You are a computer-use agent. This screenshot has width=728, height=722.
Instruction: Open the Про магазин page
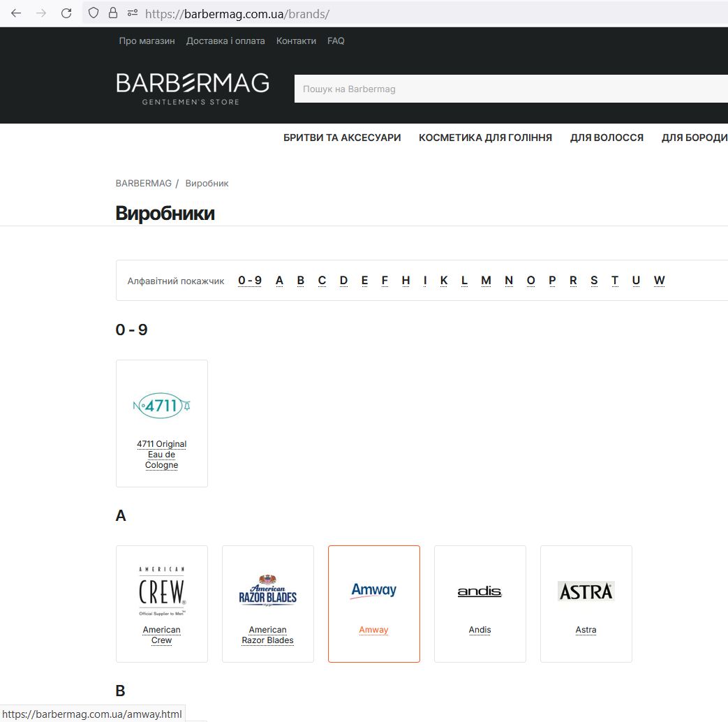tap(147, 41)
